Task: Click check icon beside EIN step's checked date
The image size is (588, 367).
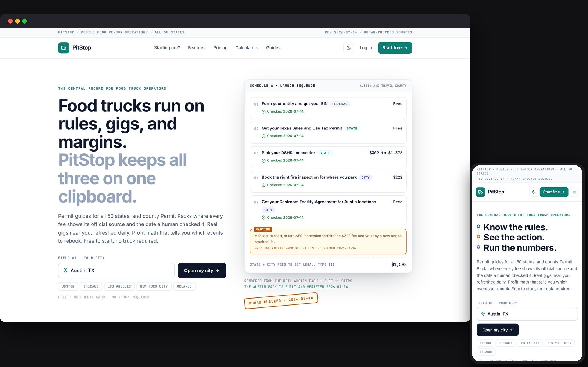Action: click(x=263, y=111)
